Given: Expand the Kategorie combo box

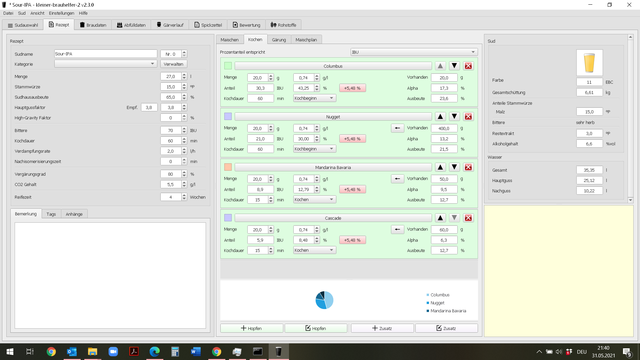Looking at the screenshot, I should click(105, 64).
